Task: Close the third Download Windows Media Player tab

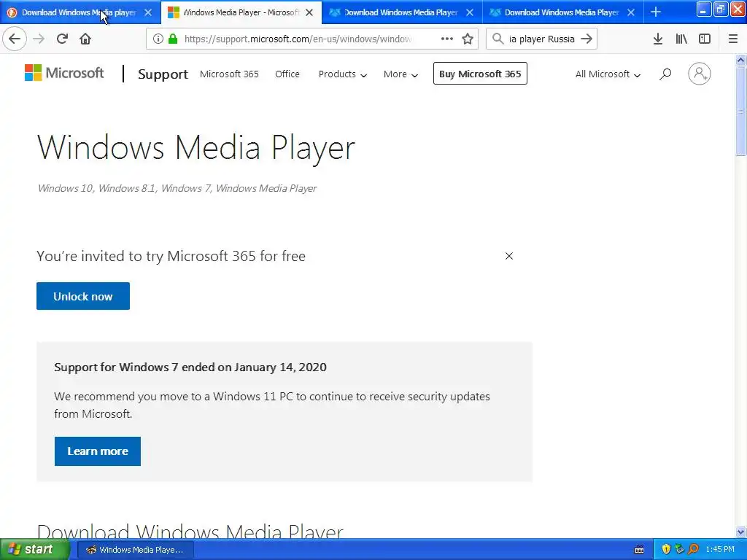Action: click(470, 12)
